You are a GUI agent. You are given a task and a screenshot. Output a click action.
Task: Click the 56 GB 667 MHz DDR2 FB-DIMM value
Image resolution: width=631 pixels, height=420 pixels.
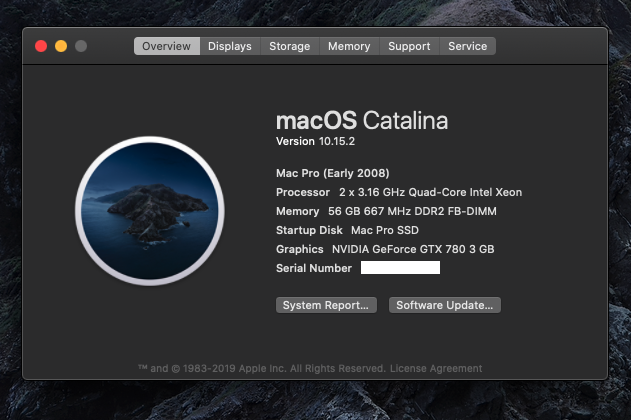click(x=412, y=211)
